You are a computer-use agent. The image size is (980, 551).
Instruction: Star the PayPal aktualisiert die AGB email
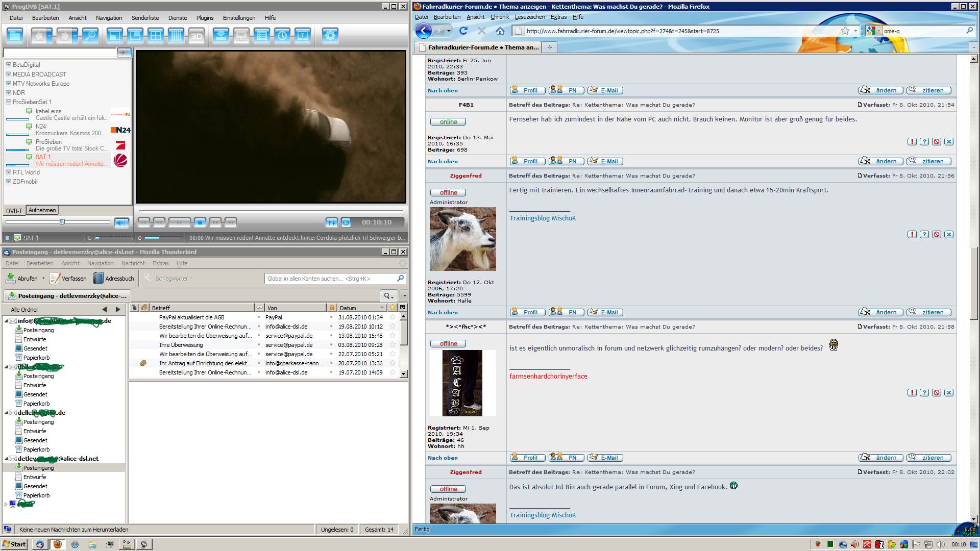click(x=393, y=317)
